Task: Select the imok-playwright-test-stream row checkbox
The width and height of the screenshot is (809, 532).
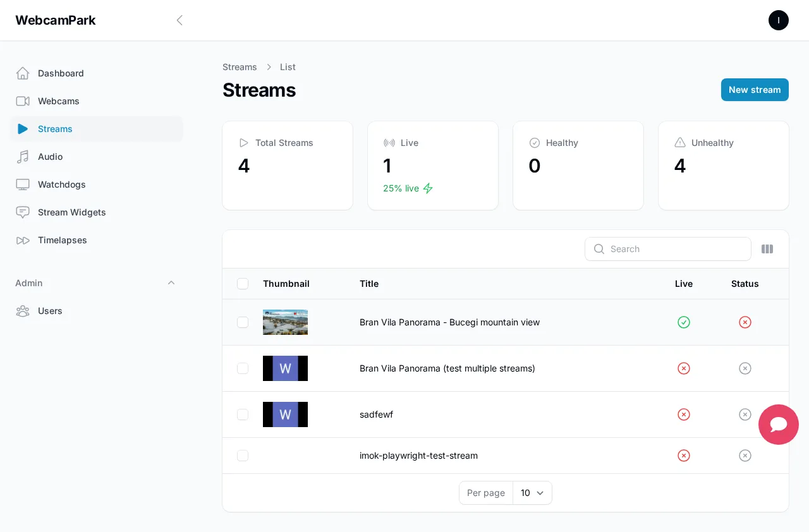Action: tap(243, 456)
